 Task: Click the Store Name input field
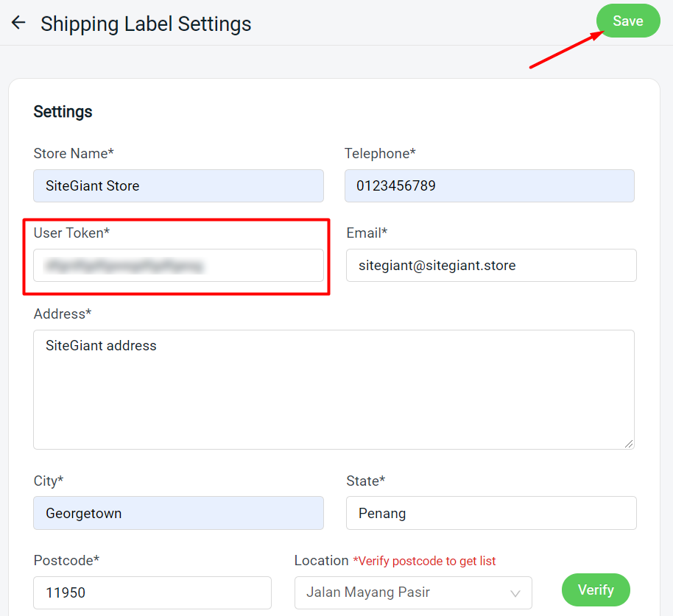pos(178,186)
